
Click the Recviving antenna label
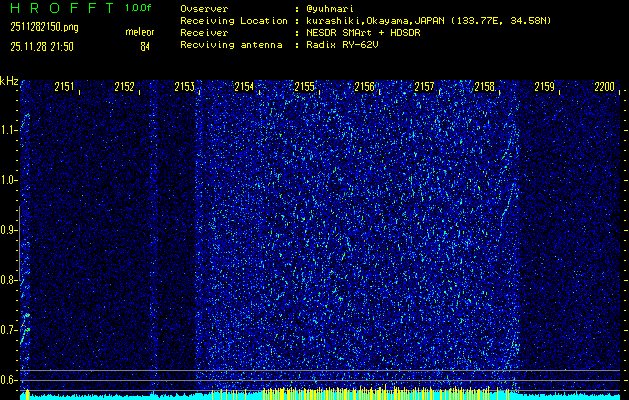(x=231, y=45)
